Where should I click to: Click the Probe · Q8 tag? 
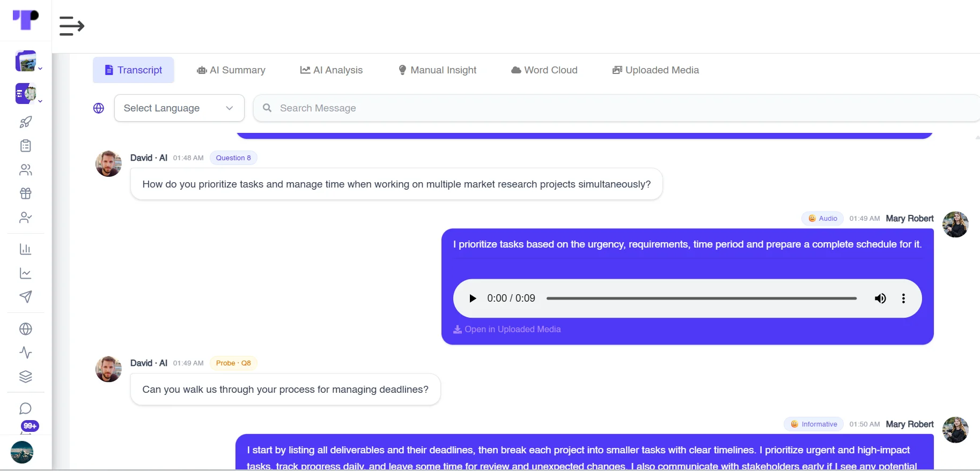click(x=233, y=363)
